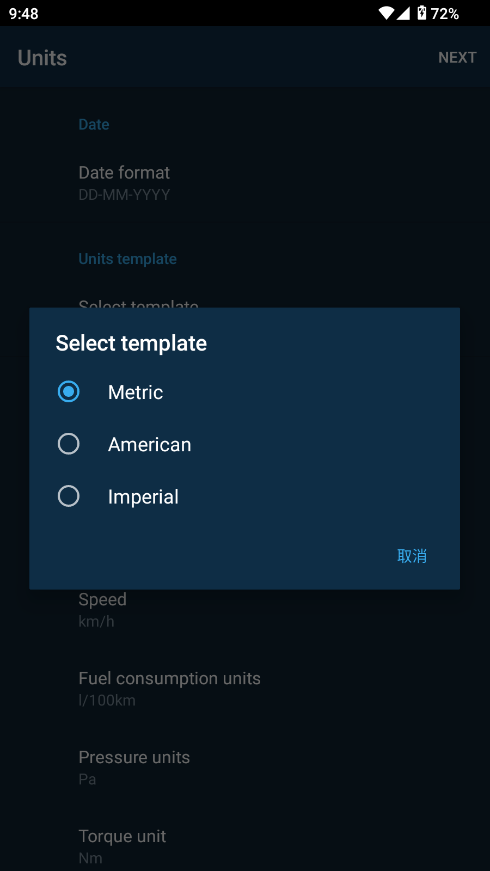Tap NEXT in the top bar

457,58
